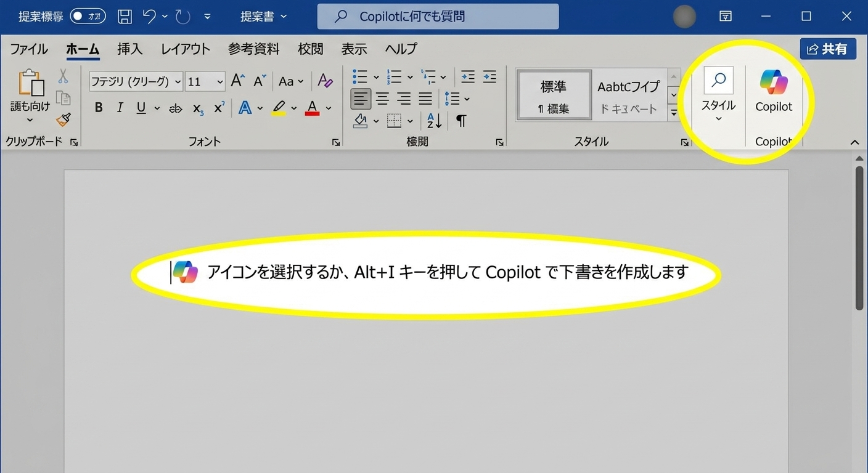
Task: Toggle left text alignment
Action: 361,98
